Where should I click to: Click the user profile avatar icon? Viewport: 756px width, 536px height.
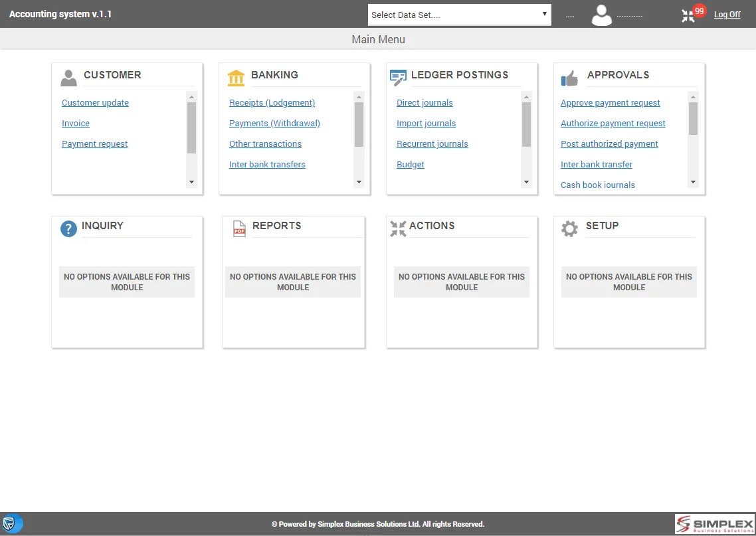coord(602,15)
